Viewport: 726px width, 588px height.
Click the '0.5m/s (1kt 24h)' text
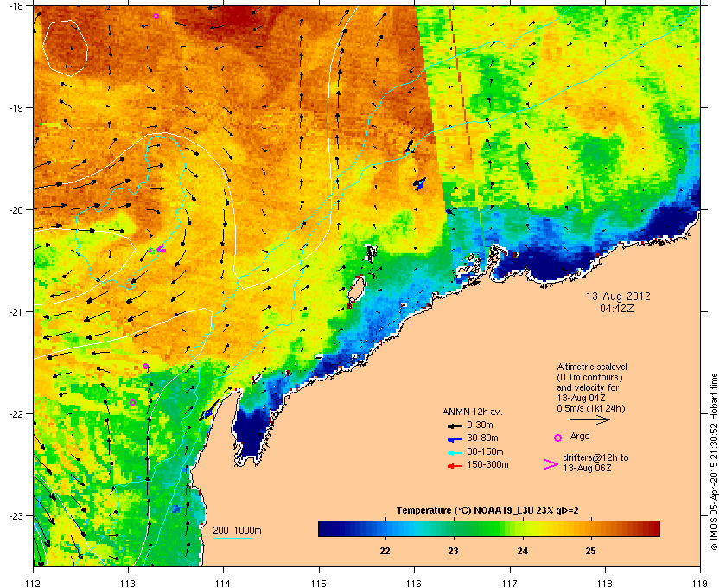click(x=591, y=408)
